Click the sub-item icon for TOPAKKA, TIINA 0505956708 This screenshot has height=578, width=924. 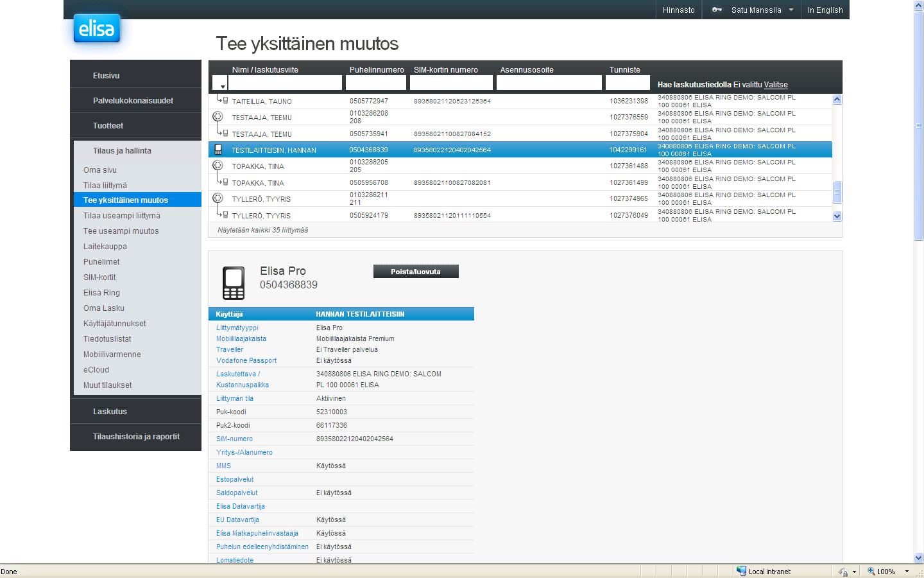[222, 182]
